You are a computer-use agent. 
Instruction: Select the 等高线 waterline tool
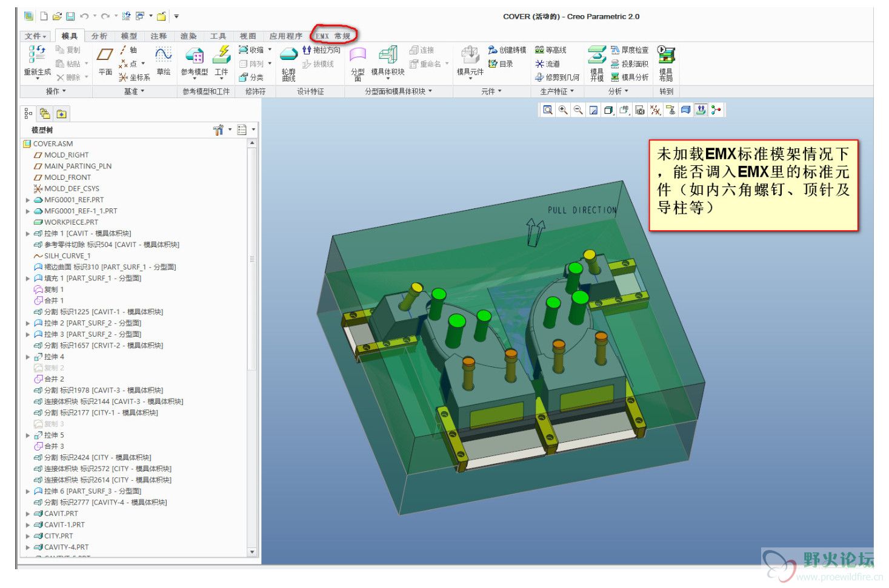click(550, 50)
